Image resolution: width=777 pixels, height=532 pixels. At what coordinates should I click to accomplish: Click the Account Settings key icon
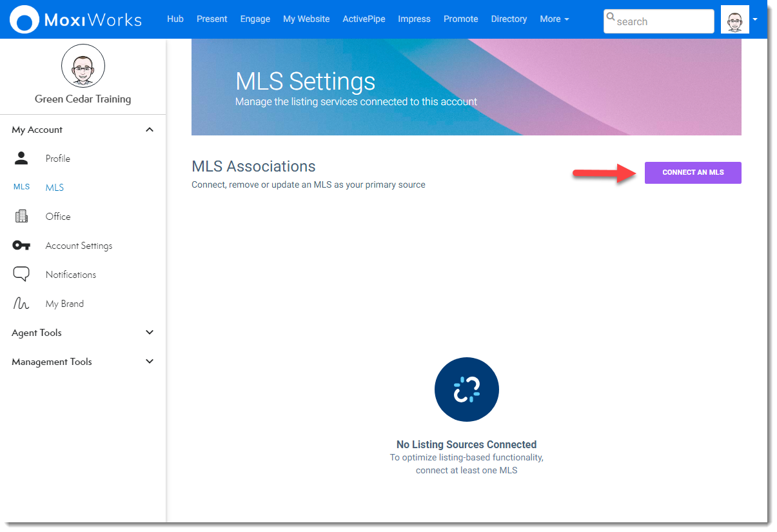[21, 246]
